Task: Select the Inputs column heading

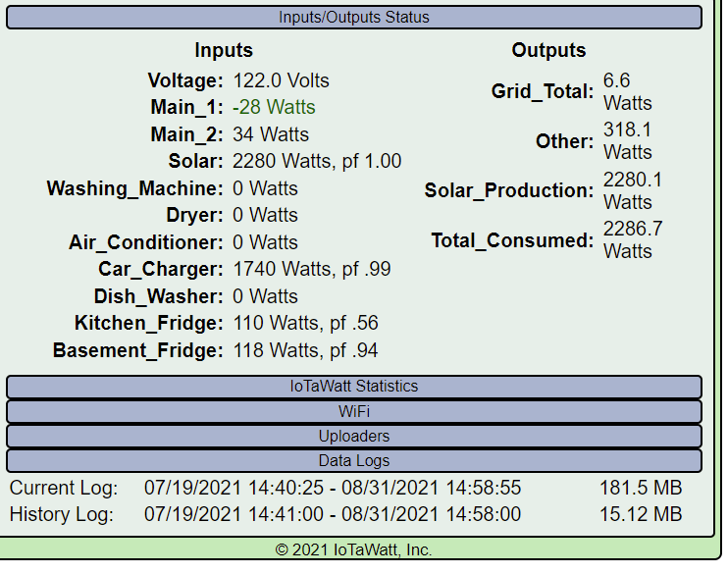Action: pos(224,50)
